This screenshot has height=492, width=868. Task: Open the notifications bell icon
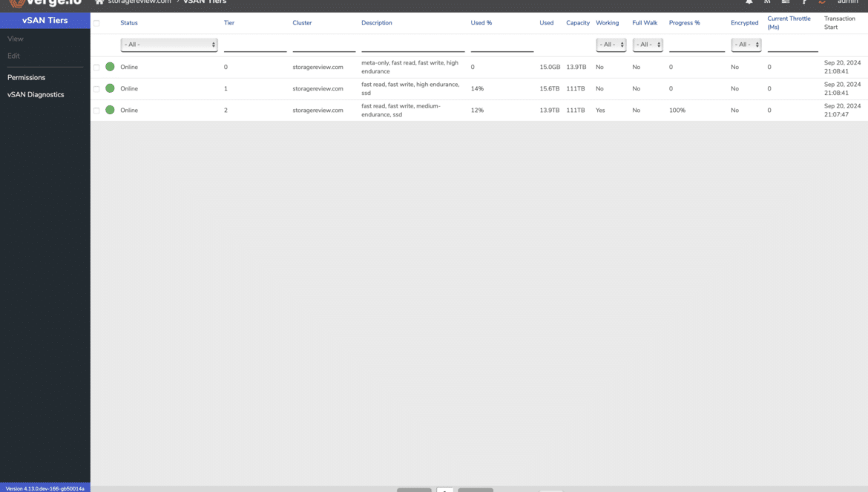[x=749, y=1]
